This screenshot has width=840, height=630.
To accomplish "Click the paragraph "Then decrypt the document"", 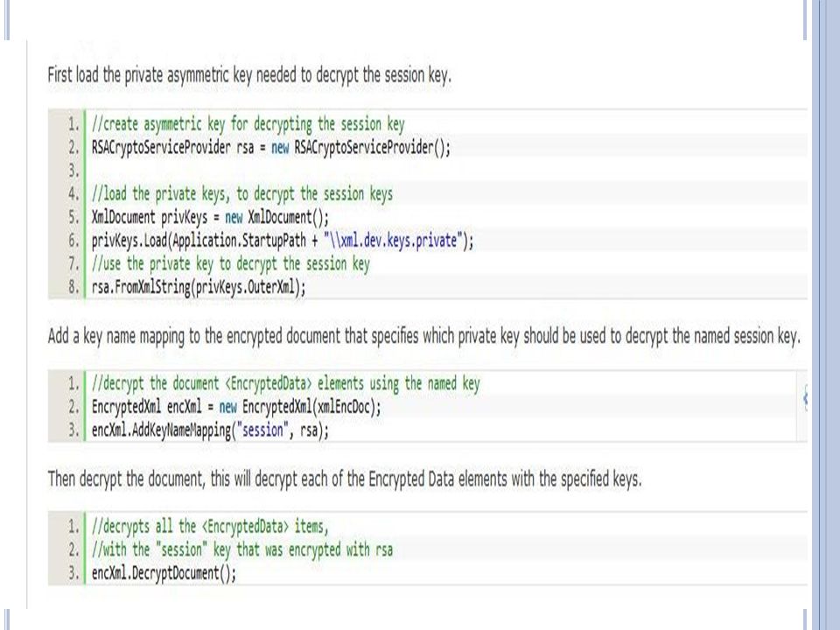I will click(345, 479).
